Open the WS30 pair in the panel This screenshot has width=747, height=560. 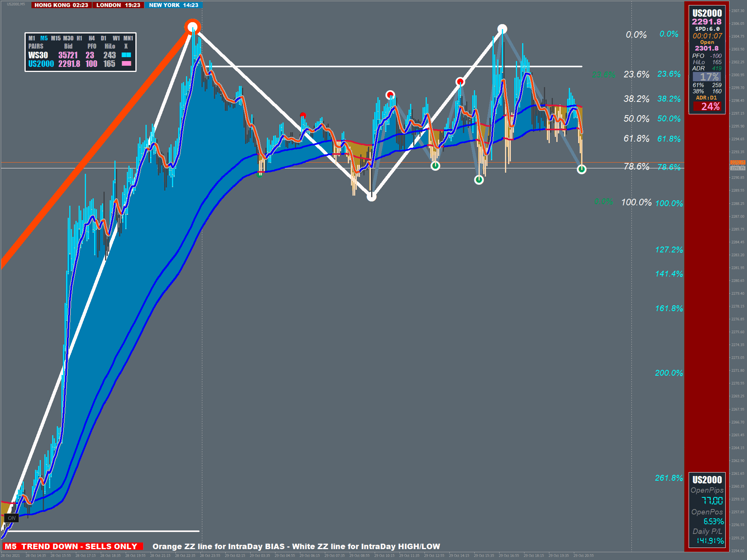tap(38, 55)
